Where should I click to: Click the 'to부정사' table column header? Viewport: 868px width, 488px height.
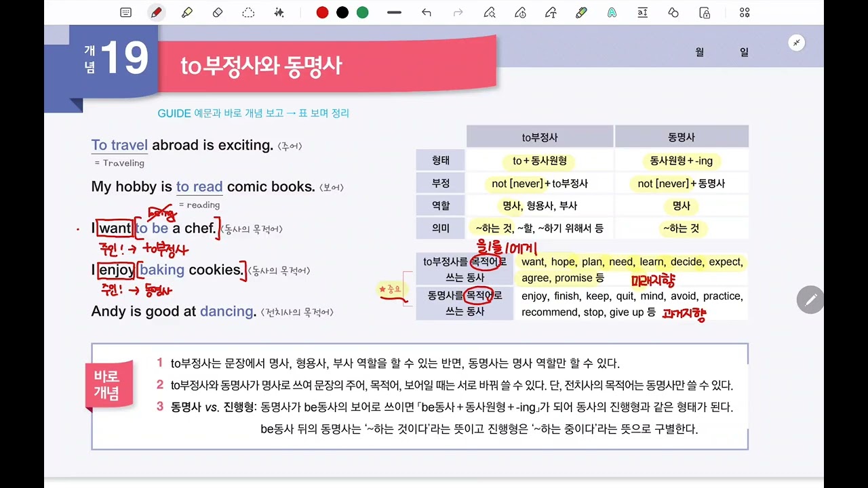540,137
